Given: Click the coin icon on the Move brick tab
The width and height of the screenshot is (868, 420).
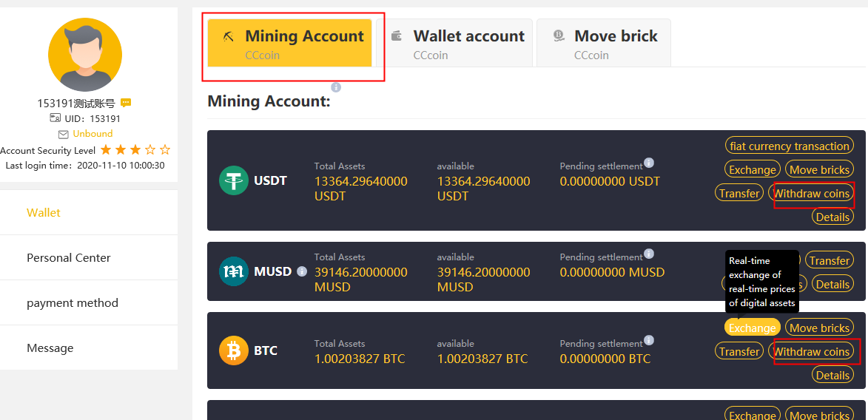Looking at the screenshot, I should pyautogui.click(x=559, y=36).
